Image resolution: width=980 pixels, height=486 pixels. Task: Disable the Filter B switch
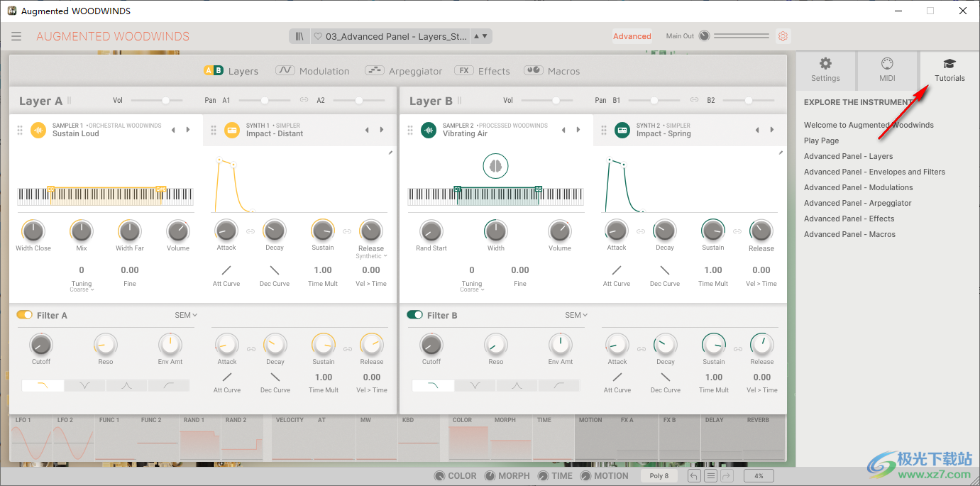(415, 315)
